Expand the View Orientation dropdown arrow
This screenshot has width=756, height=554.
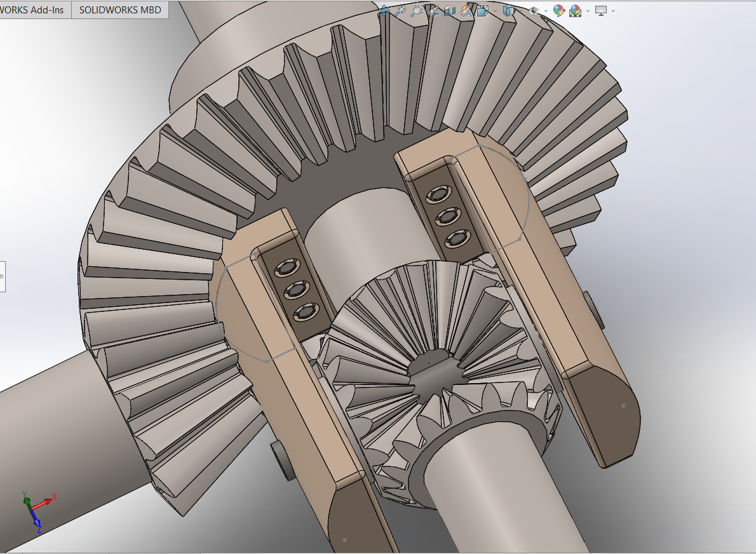(495, 11)
